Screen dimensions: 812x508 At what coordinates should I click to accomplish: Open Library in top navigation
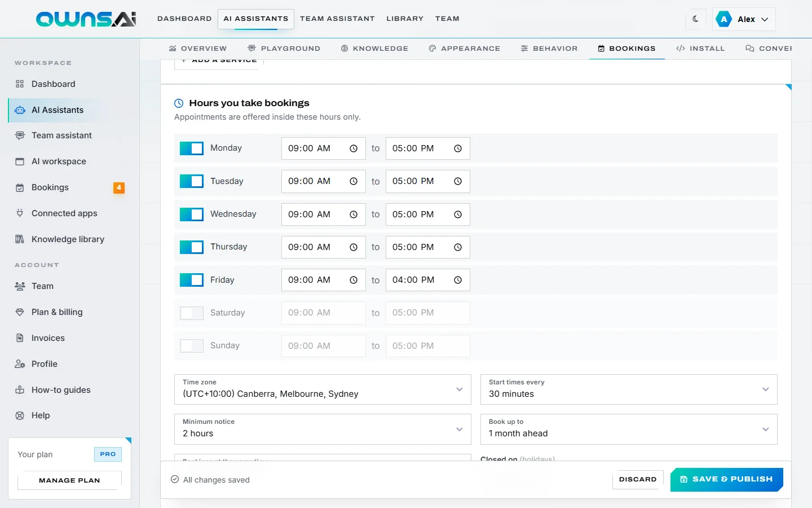pyautogui.click(x=405, y=19)
